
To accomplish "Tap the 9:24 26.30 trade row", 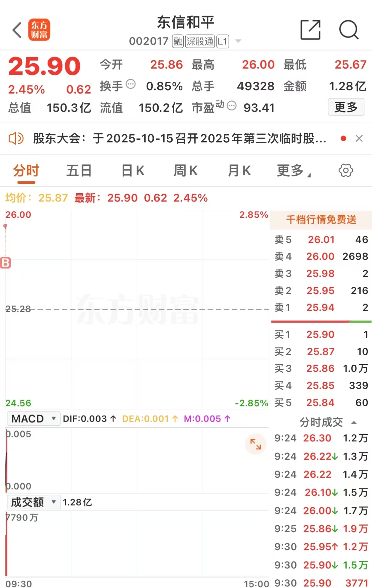I will pos(321,438).
